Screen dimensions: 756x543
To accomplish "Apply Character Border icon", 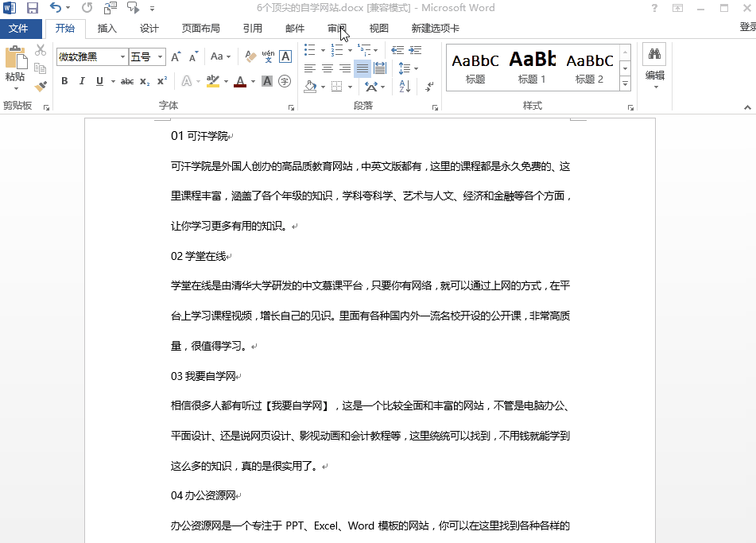I will 285,57.
